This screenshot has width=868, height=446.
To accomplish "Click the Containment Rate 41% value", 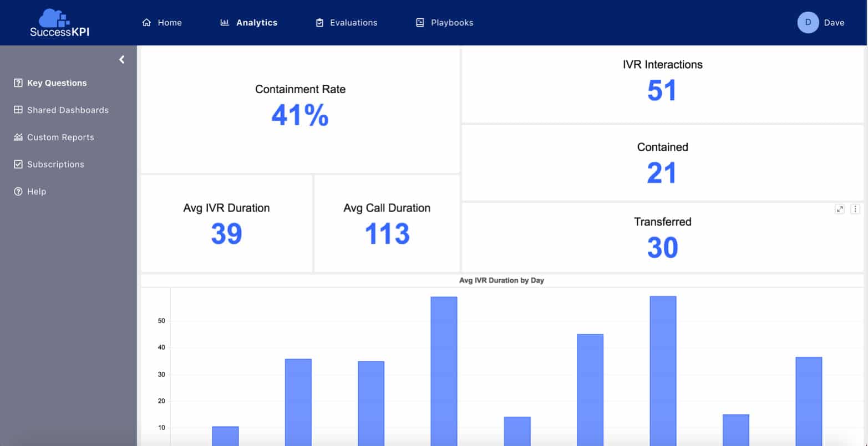I will point(300,115).
